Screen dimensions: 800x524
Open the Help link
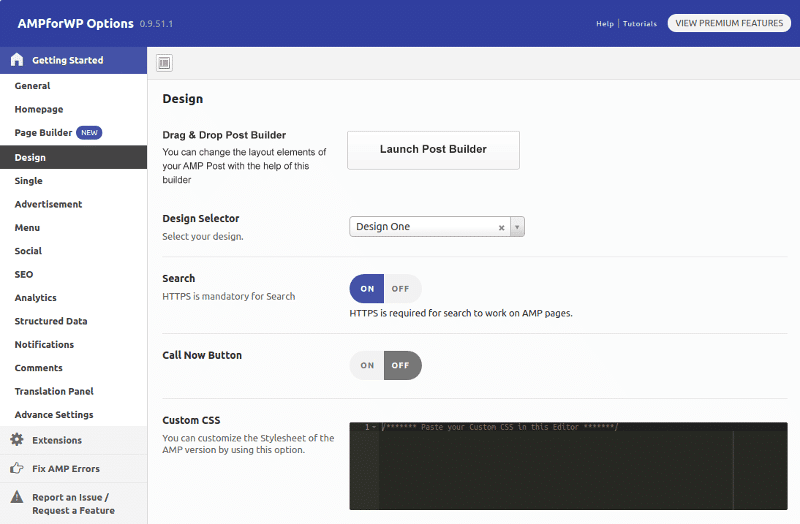(x=605, y=23)
